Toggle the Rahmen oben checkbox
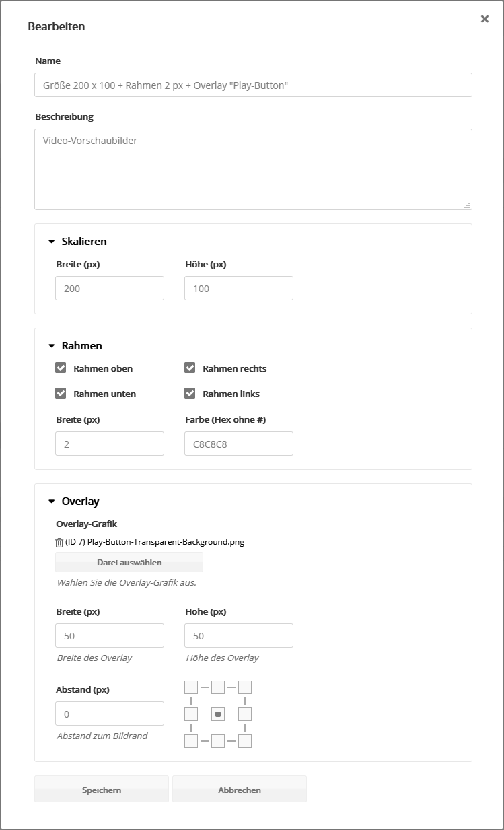This screenshot has width=504, height=830. (x=61, y=368)
